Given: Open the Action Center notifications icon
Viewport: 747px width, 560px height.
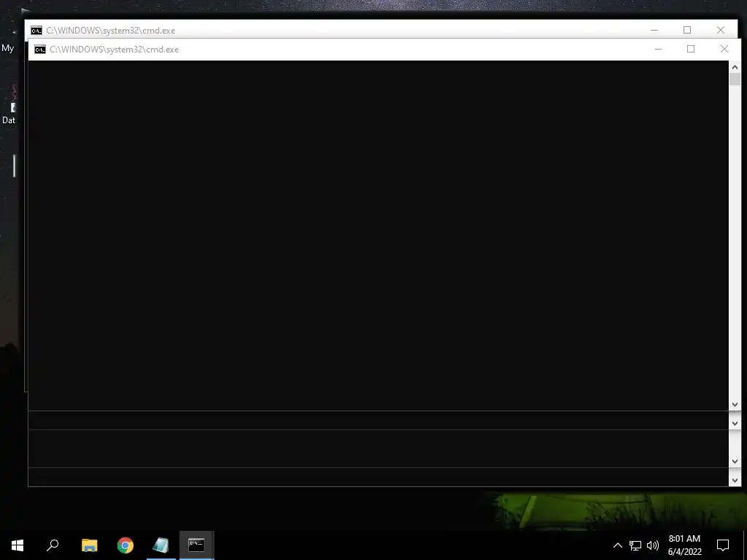Looking at the screenshot, I should [723, 545].
